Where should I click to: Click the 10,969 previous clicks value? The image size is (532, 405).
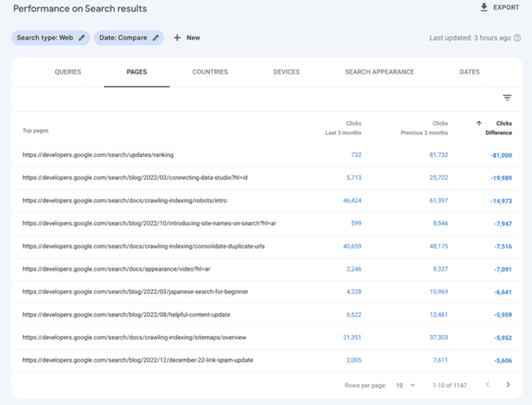point(438,292)
